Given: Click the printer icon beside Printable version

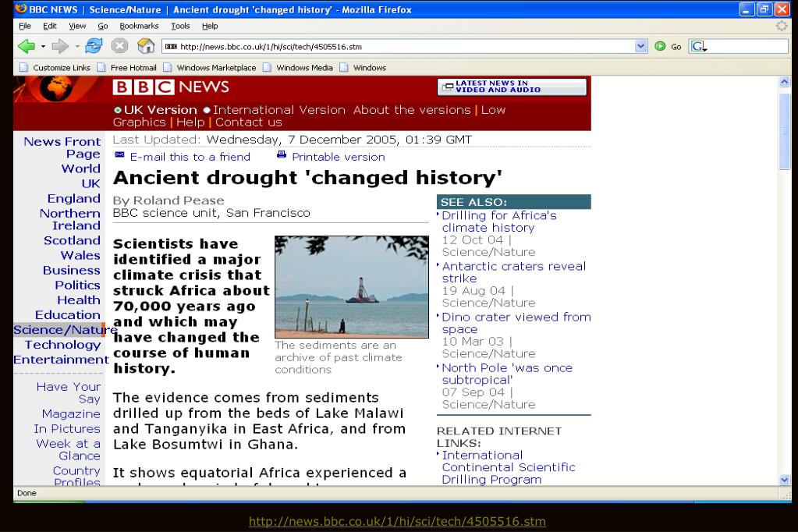Looking at the screenshot, I should click(282, 154).
